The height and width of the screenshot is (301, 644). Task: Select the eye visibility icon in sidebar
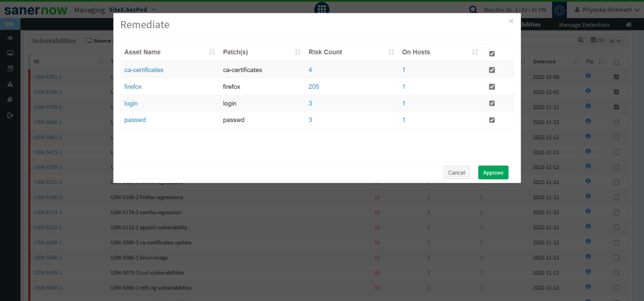[x=10, y=38]
